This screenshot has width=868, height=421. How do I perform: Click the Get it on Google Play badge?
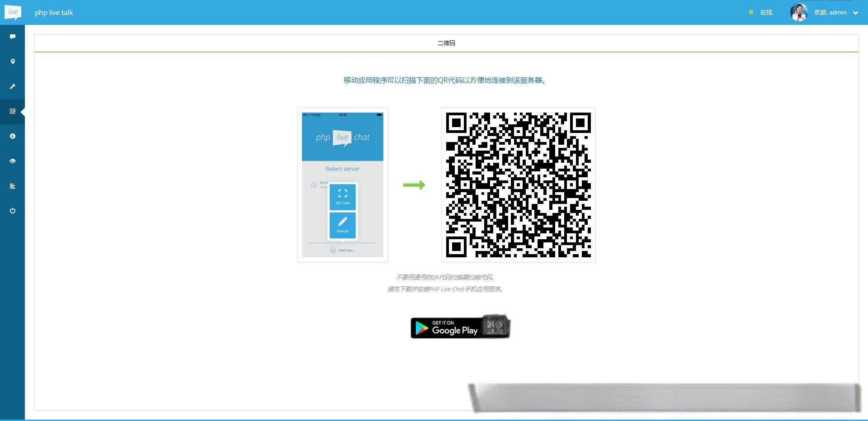click(x=460, y=327)
